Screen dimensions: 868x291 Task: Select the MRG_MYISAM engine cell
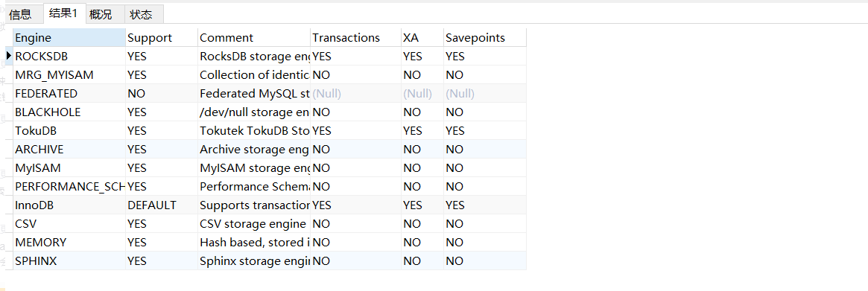pyautogui.click(x=69, y=74)
